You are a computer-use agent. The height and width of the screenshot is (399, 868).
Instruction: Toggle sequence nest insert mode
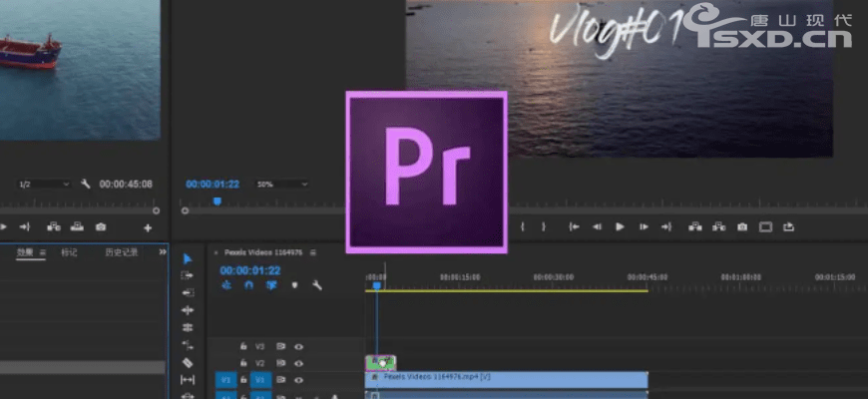coord(225,285)
